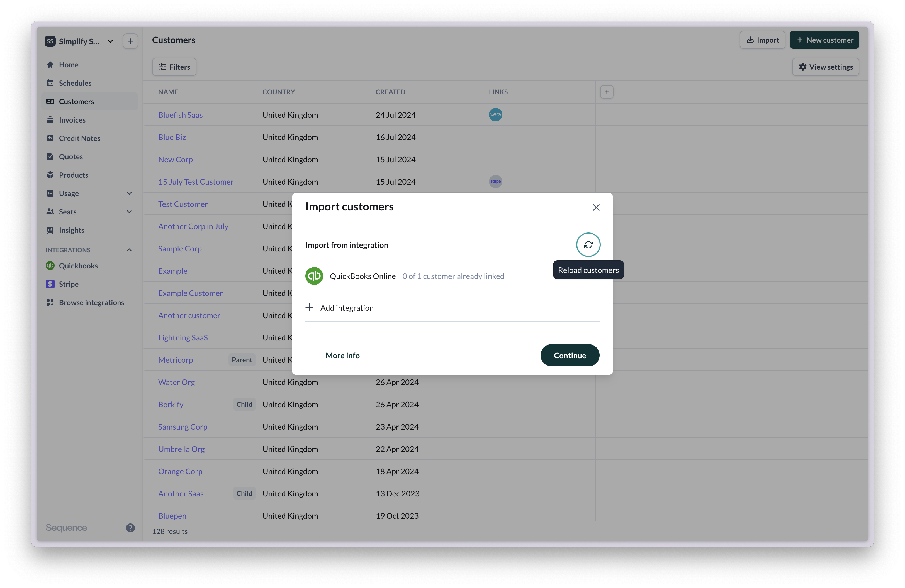Open the Test Customer link
The image size is (905, 588).
(183, 204)
